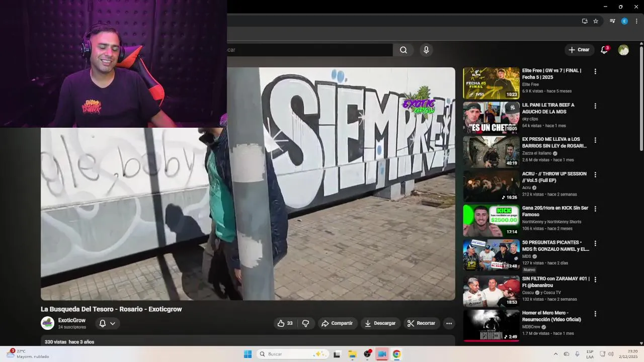Screen dimensions: 644x362
Task: Bookmark this page with star icon
Action: (596, 21)
